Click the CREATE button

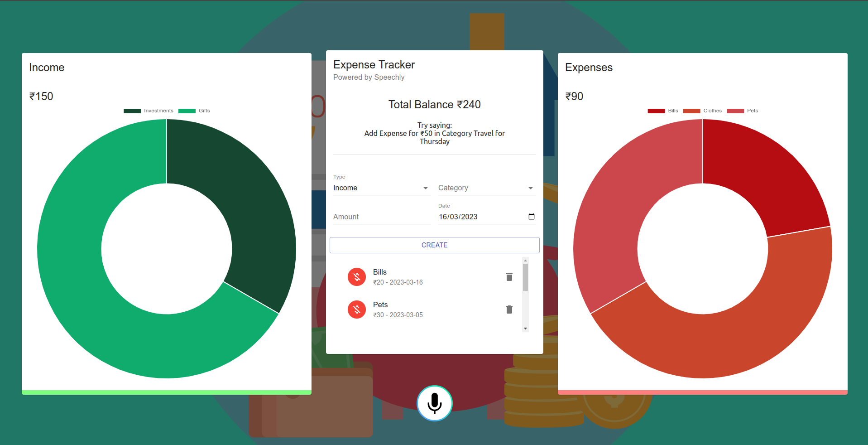point(434,245)
